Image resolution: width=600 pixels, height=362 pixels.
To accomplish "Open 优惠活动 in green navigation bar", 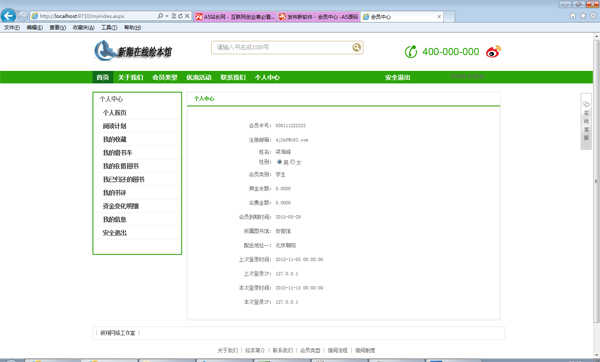I will (x=199, y=77).
